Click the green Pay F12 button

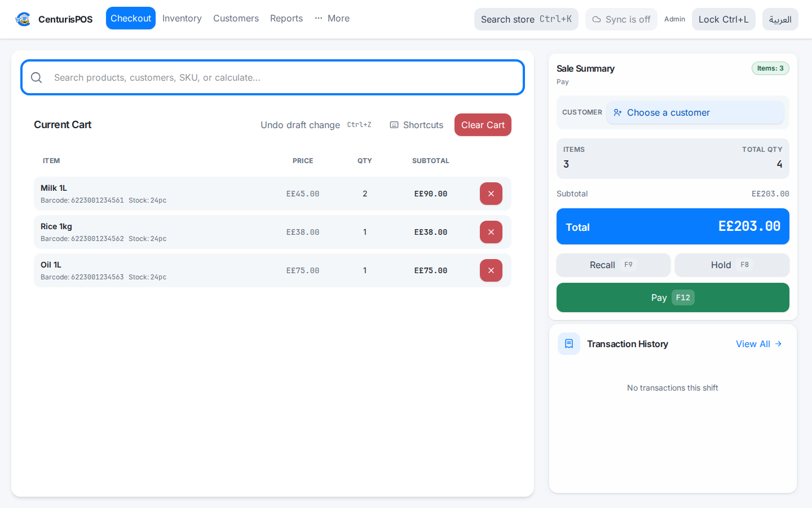tap(673, 297)
